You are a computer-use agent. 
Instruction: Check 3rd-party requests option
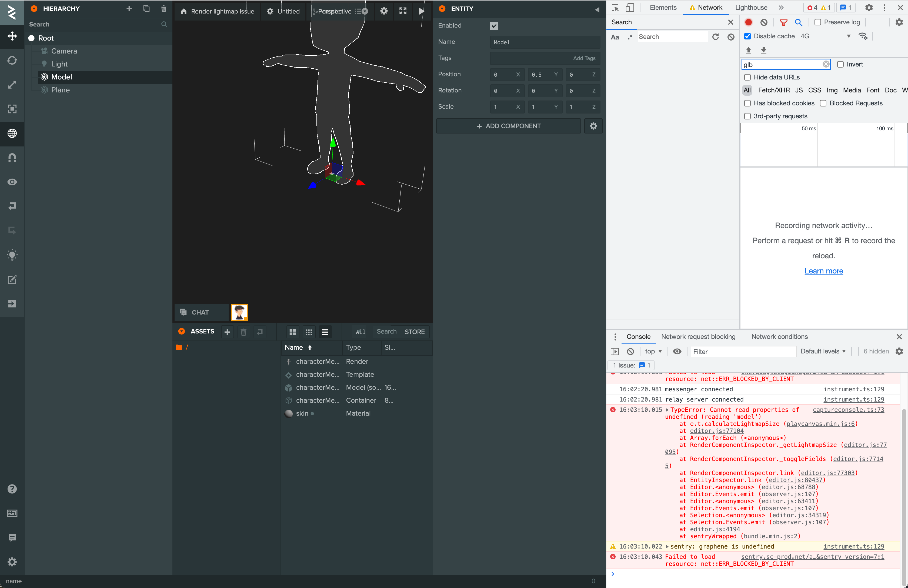point(747,116)
